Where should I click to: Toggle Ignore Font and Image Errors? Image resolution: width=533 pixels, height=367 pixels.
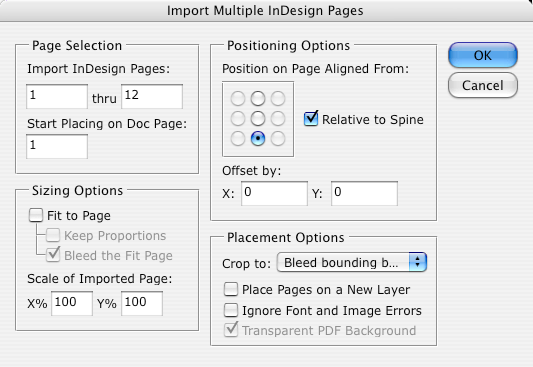click(x=231, y=310)
